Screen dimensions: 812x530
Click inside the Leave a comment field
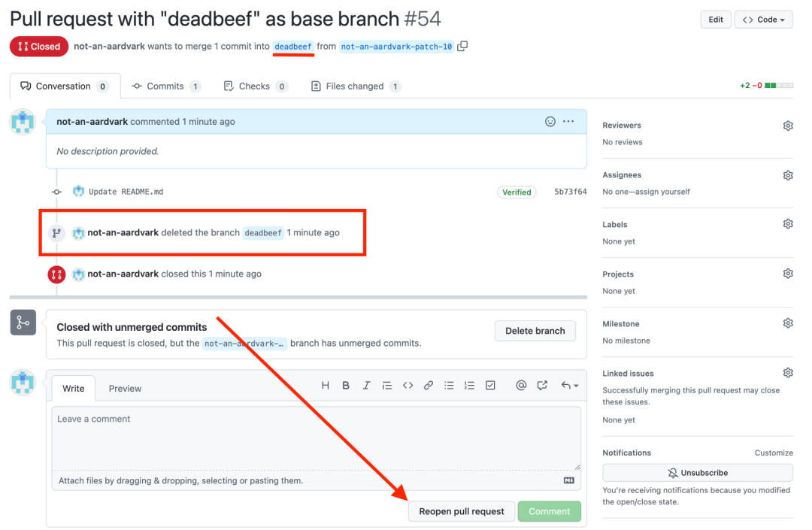click(x=316, y=438)
